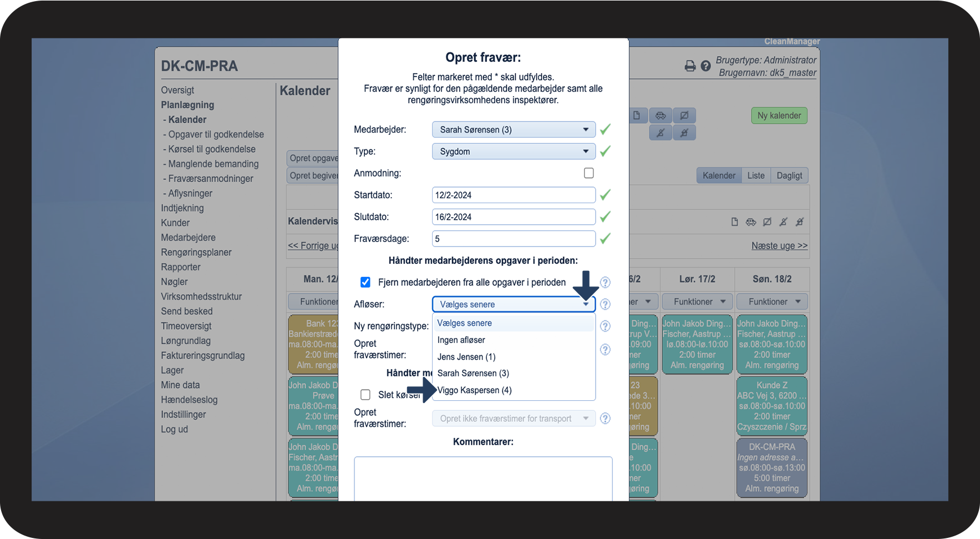Open Faktureringsgrundlag in the sidebar
Screen dimensions: 980x539
(203, 355)
